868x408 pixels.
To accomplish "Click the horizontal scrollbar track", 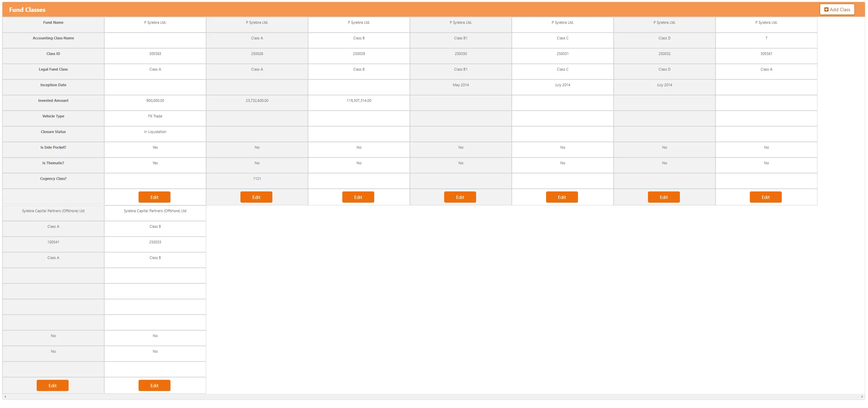I will 433,396.
